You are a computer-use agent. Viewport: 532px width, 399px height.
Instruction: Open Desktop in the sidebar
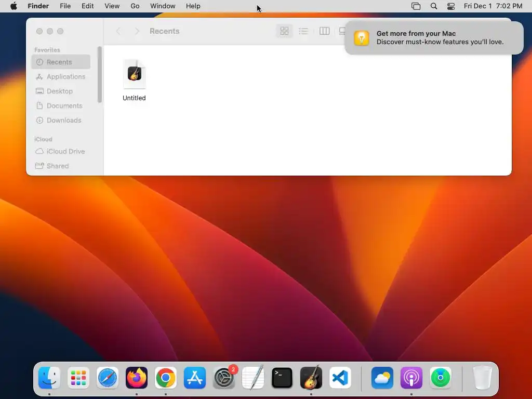pyautogui.click(x=61, y=91)
